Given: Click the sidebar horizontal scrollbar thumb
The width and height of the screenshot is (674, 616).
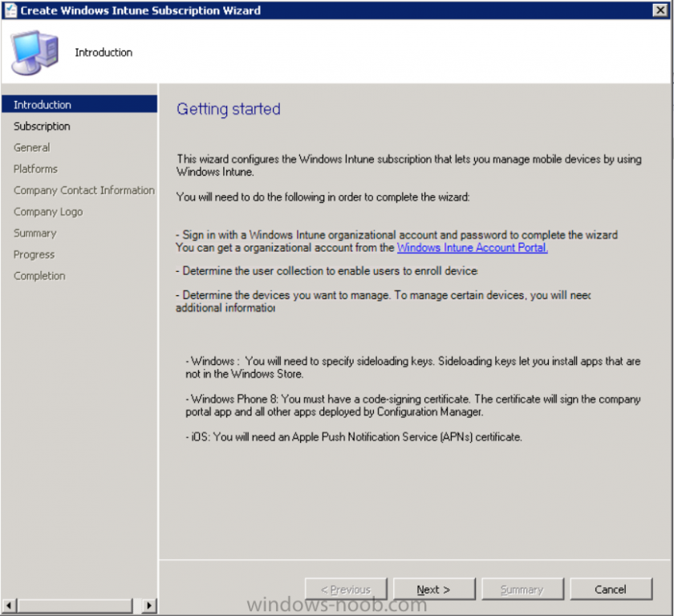Looking at the screenshot, I should coord(75,606).
